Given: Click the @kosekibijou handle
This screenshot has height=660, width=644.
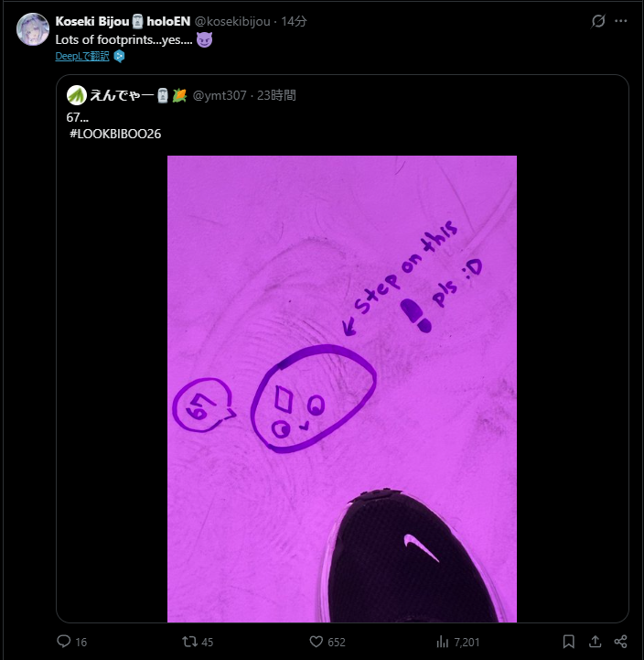Looking at the screenshot, I should (x=233, y=21).
